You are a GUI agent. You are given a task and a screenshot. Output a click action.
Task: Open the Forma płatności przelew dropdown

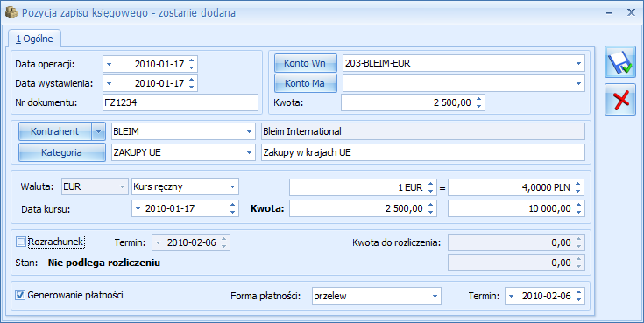tap(435, 296)
